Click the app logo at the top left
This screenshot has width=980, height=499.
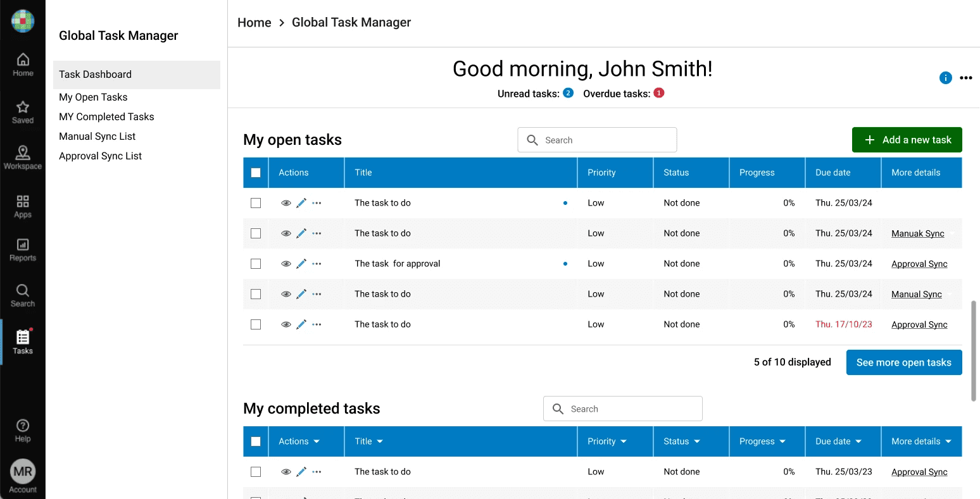tap(23, 21)
